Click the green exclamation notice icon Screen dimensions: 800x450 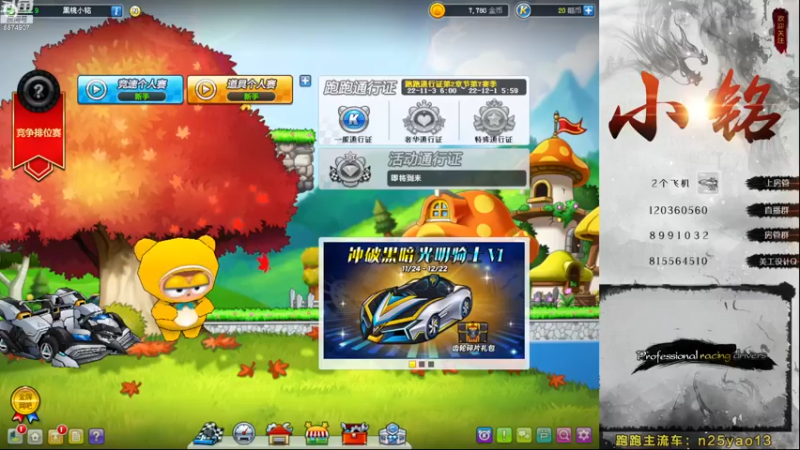(x=504, y=435)
